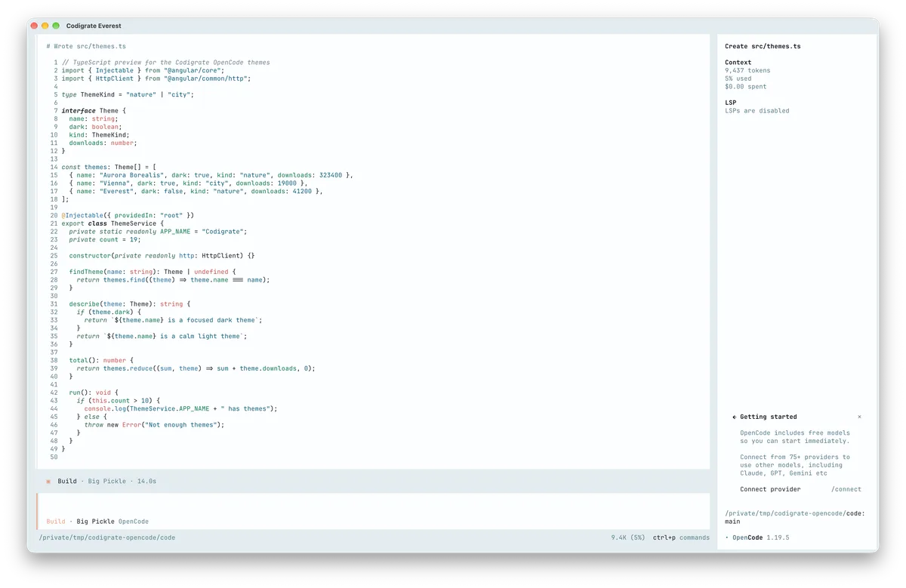The height and width of the screenshot is (588, 906).
Task: Click the Getting started icon
Action: tap(734, 417)
